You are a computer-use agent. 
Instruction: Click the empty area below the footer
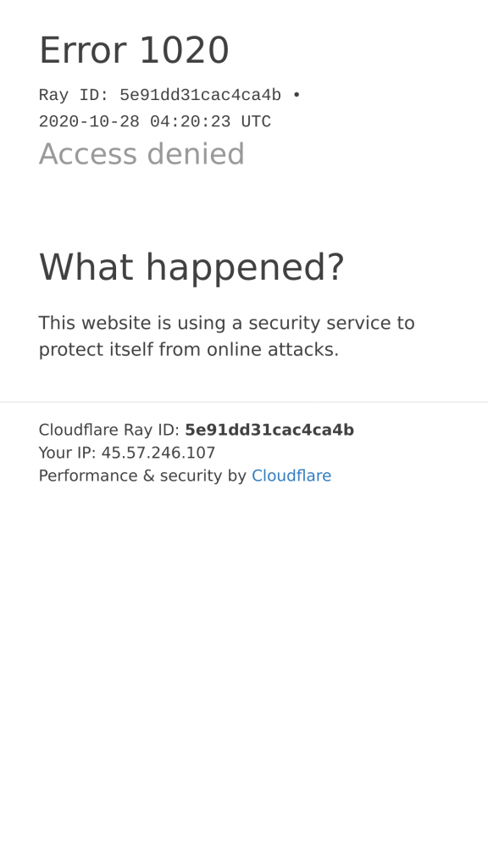[x=244, y=676]
